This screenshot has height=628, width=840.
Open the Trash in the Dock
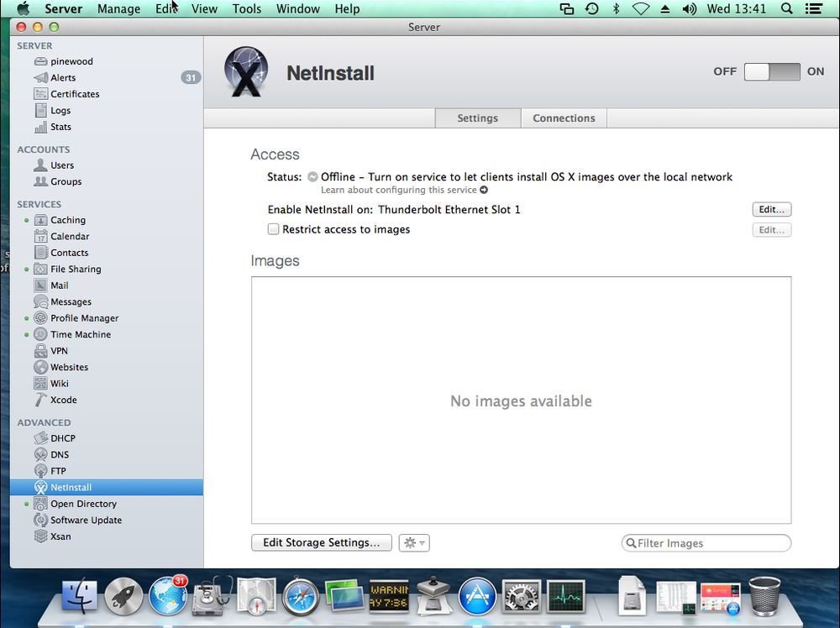point(764,596)
